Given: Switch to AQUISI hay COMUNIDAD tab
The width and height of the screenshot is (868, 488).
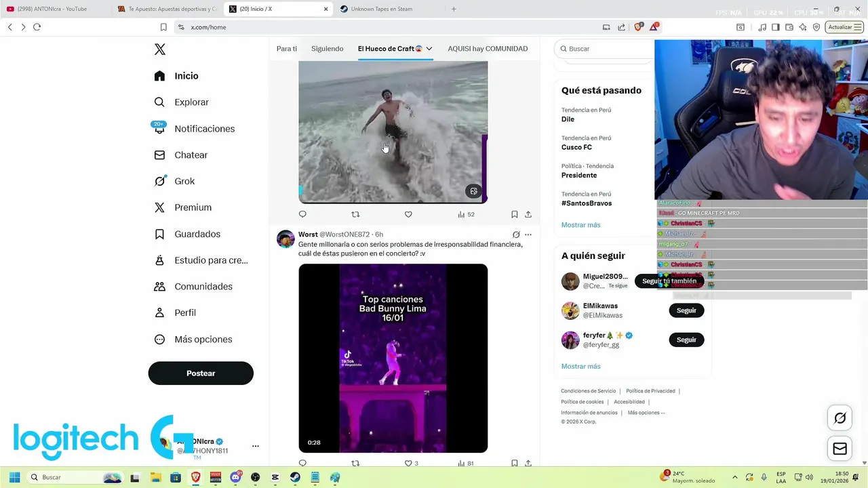Looking at the screenshot, I should pyautogui.click(x=488, y=49).
